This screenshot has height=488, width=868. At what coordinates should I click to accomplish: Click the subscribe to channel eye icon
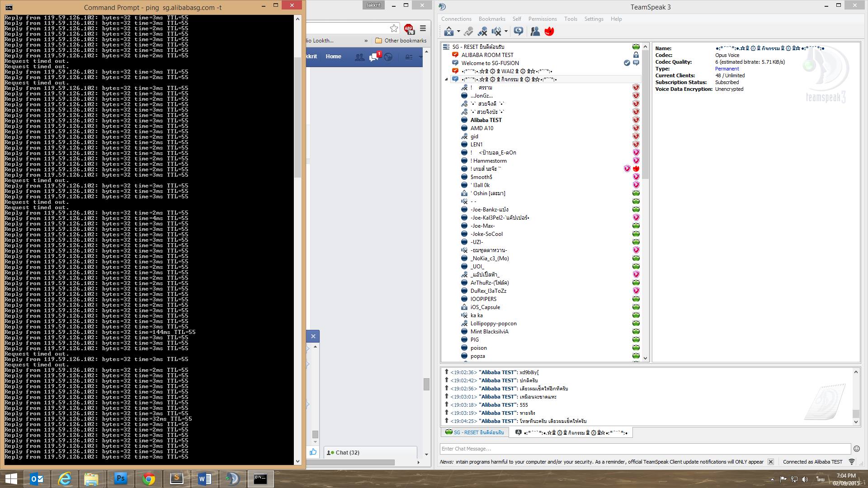click(519, 31)
